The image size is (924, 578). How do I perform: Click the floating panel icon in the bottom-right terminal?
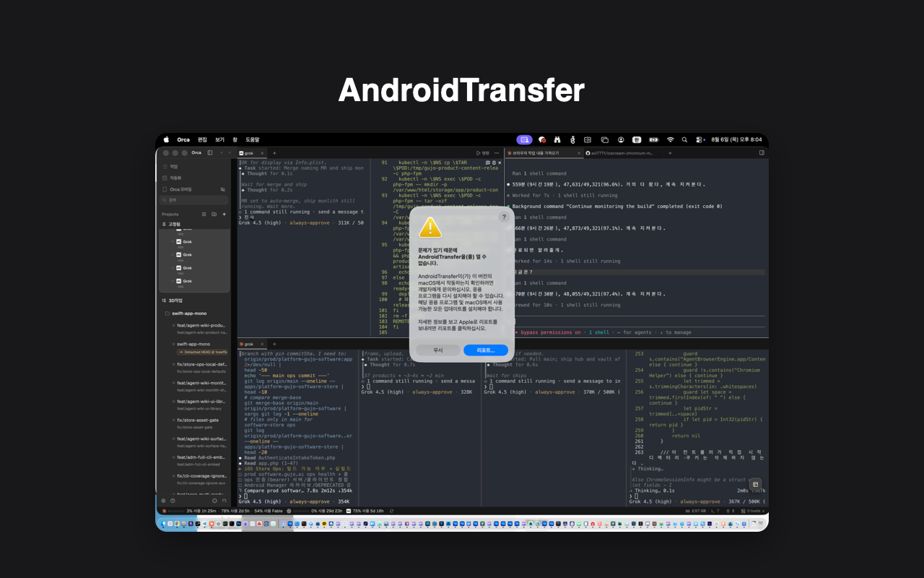[755, 484]
